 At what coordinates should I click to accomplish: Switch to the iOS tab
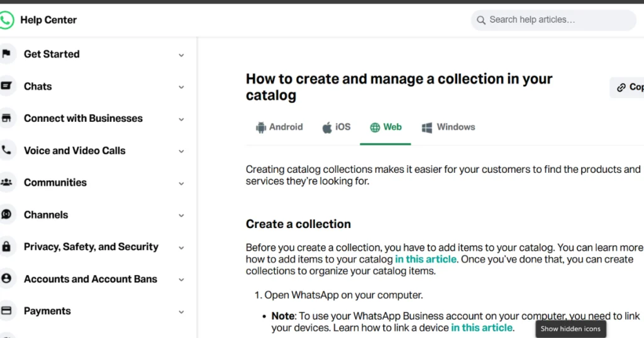coord(336,127)
